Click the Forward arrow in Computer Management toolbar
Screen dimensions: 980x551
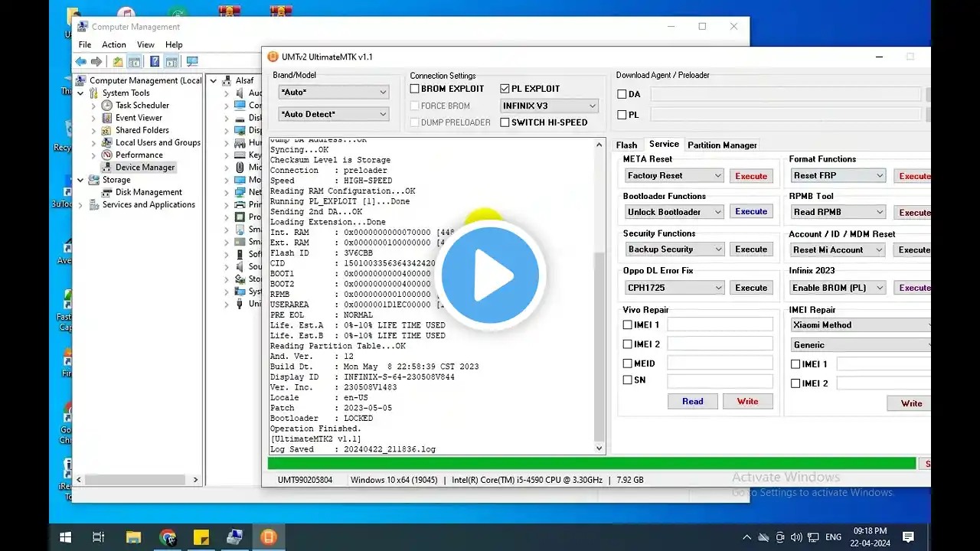point(96,62)
